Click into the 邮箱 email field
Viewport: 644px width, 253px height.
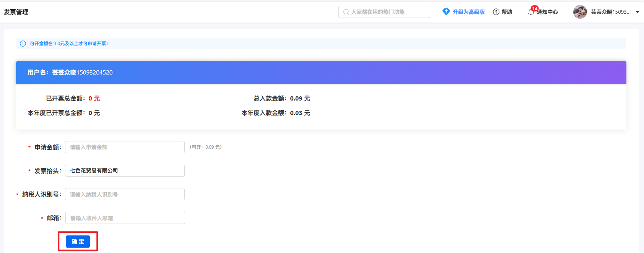125,218
